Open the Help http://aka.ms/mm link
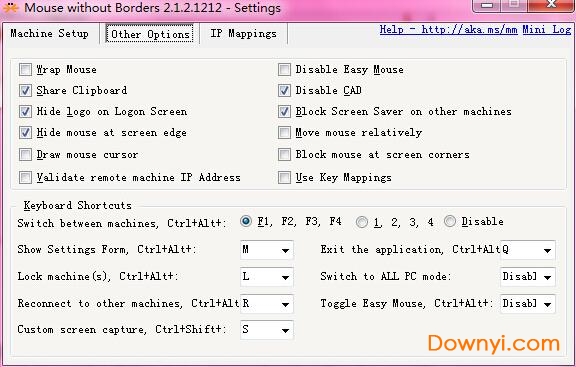The image size is (576, 367). (x=448, y=29)
